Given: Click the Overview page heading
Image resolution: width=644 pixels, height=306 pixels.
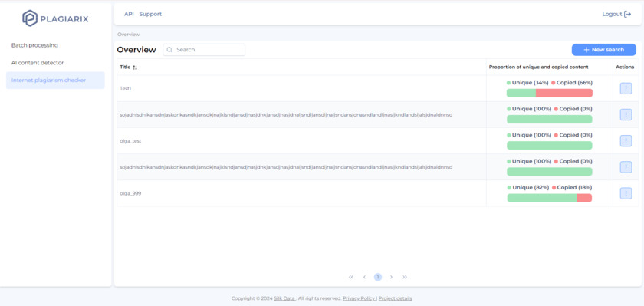Looking at the screenshot, I should [x=136, y=50].
